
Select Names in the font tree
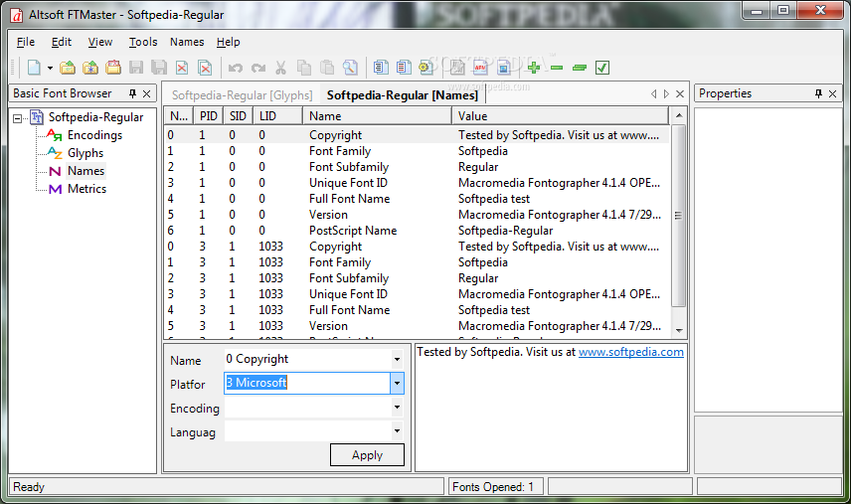tap(85, 171)
